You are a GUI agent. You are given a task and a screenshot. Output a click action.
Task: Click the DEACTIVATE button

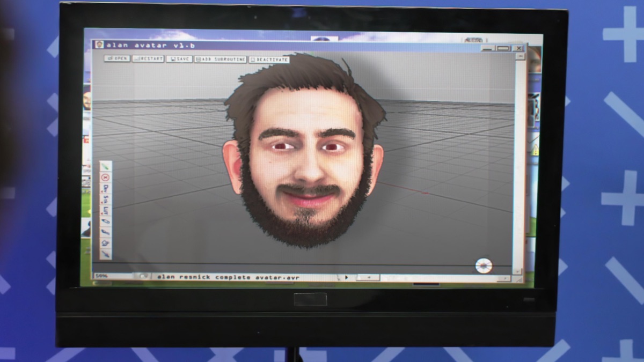(x=269, y=60)
